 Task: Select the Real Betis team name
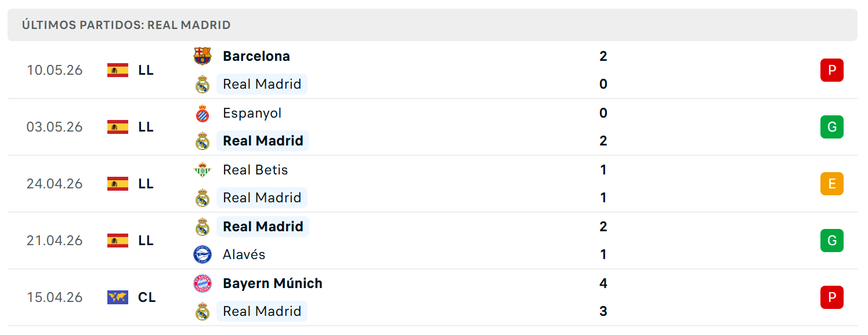pyautogui.click(x=255, y=170)
